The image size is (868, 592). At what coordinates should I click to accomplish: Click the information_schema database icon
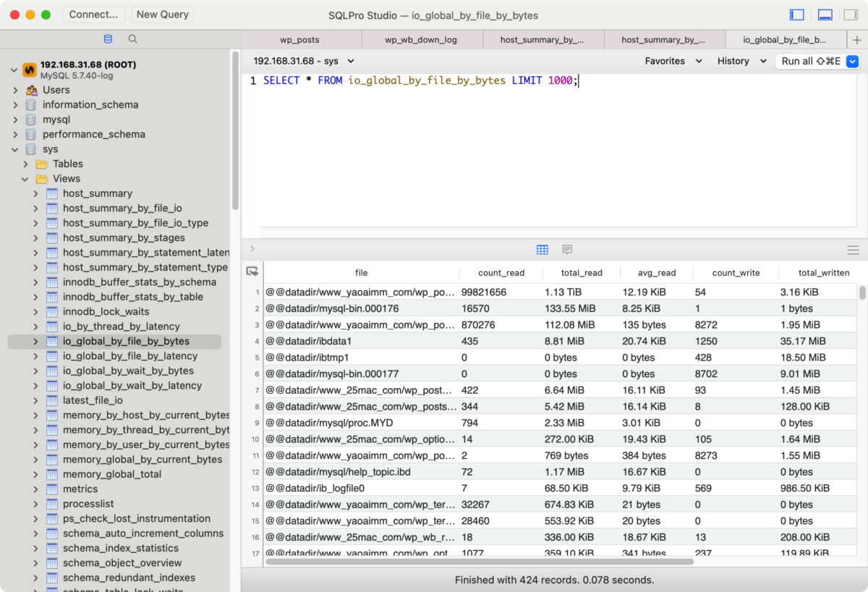pos(30,105)
